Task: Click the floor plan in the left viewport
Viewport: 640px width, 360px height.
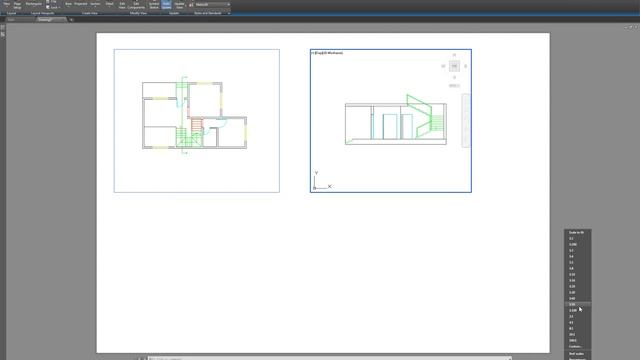Action: click(194, 115)
